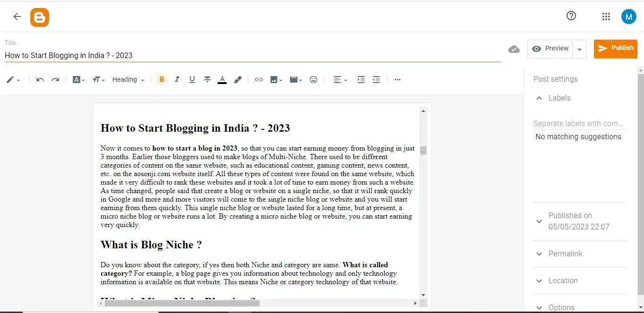
Task: Open the emoji picker
Action: click(314, 79)
